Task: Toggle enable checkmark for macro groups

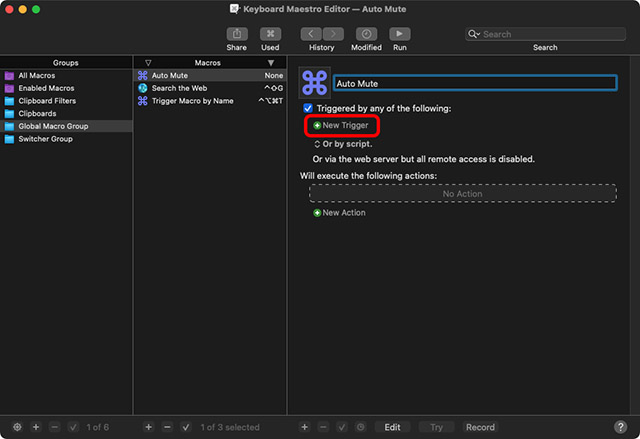Action: coord(73,427)
